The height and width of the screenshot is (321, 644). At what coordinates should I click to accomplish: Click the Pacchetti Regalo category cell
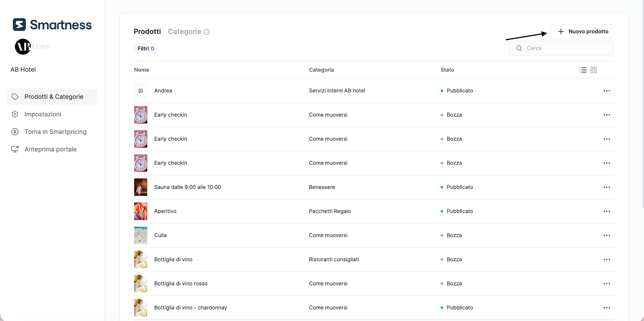330,211
